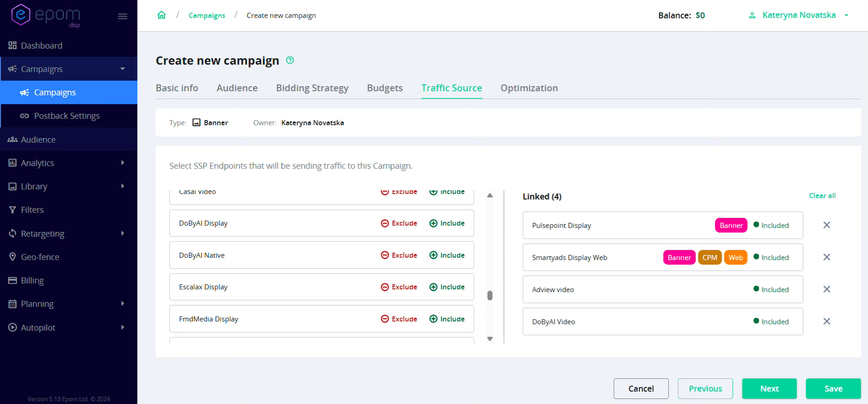Image resolution: width=868 pixels, height=404 pixels.
Task: Click Included status on Pulsepoint Display
Action: click(771, 225)
